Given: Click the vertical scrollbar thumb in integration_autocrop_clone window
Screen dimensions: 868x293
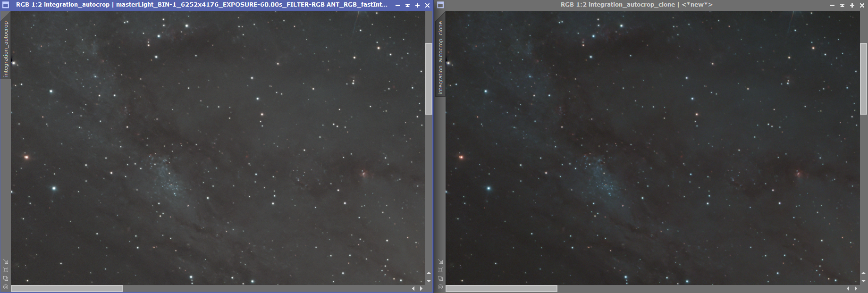Looking at the screenshot, I should pos(863,79).
